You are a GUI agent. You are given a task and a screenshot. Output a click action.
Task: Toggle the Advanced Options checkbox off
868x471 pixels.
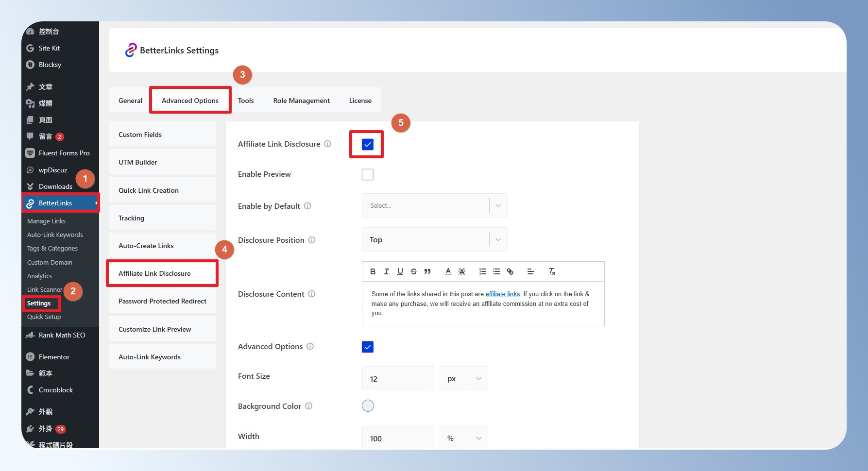pyautogui.click(x=367, y=347)
